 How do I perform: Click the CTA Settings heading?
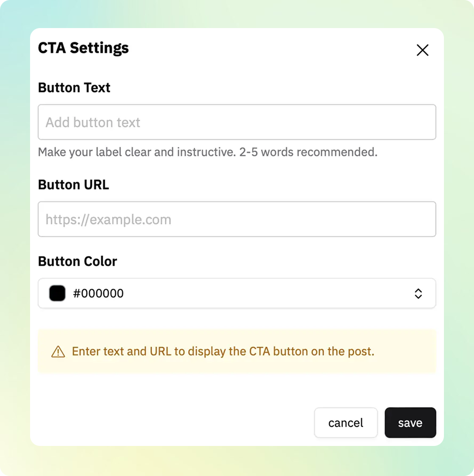pyautogui.click(x=83, y=48)
